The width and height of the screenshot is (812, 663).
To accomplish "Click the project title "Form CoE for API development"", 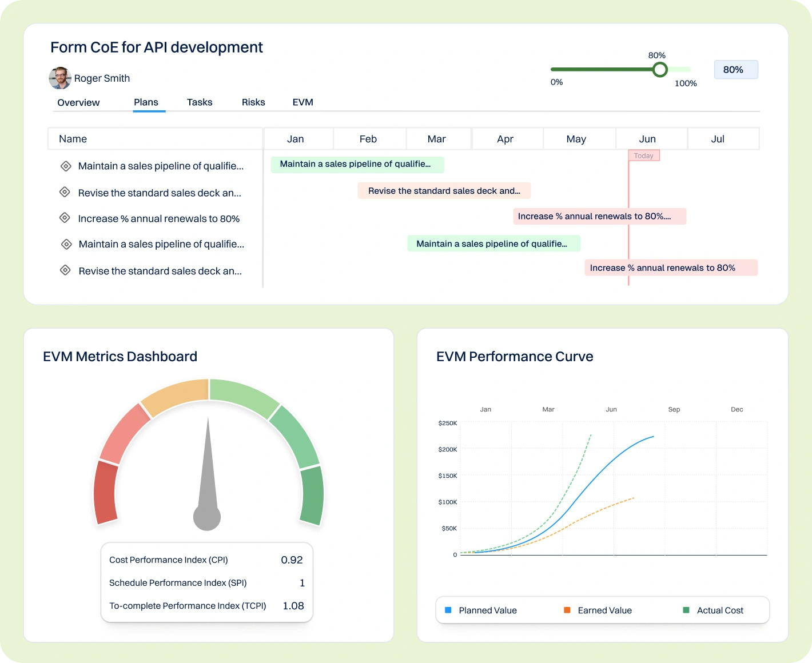I will pyautogui.click(x=156, y=47).
